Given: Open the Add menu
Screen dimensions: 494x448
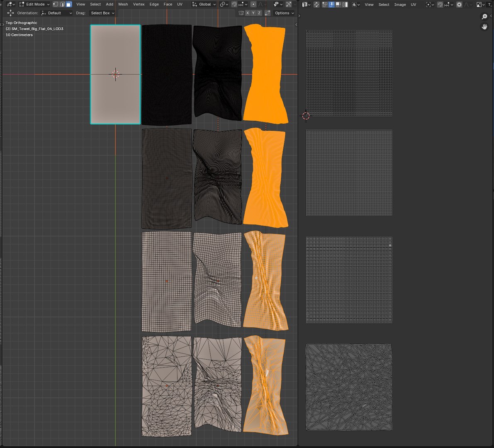Looking at the screenshot, I should (x=110, y=5).
